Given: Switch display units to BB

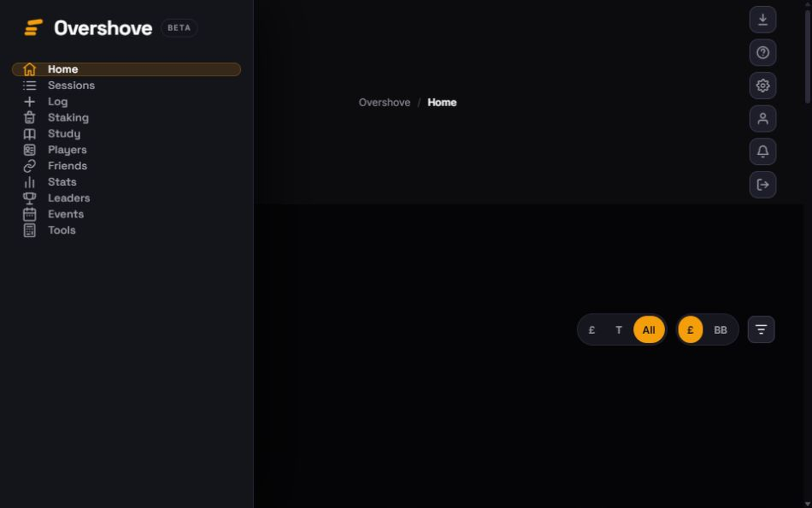Looking at the screenshot, I should [720, 330].
